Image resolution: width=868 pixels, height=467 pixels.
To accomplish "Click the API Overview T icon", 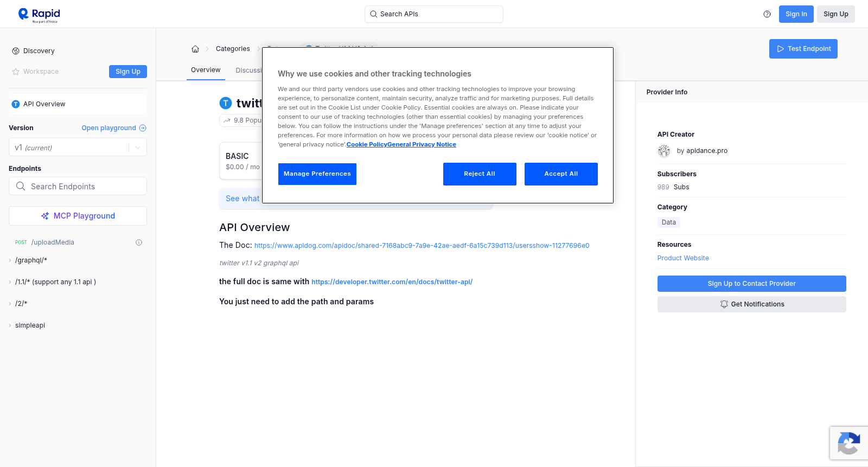I will click(16, 104).
